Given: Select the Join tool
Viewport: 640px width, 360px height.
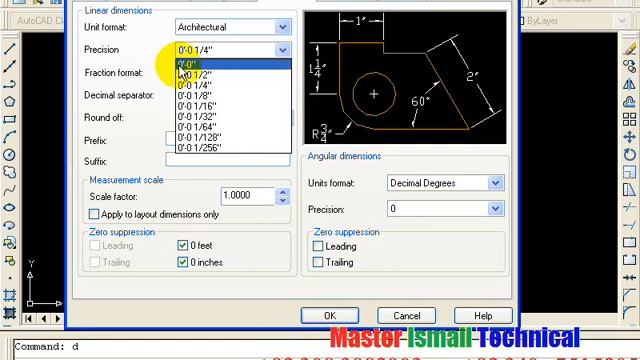Looking at the screenshot, I should 630,278.
